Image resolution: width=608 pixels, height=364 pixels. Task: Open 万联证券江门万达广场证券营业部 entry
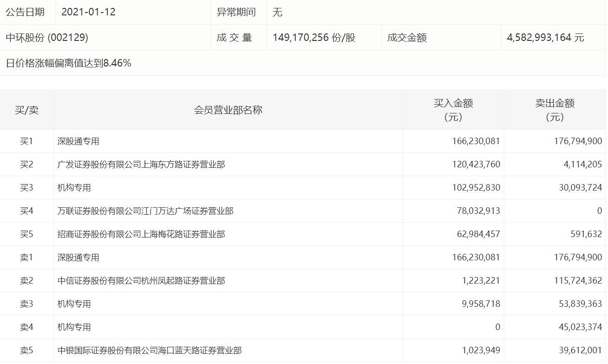pyautogui.click(x=145, y=211)
